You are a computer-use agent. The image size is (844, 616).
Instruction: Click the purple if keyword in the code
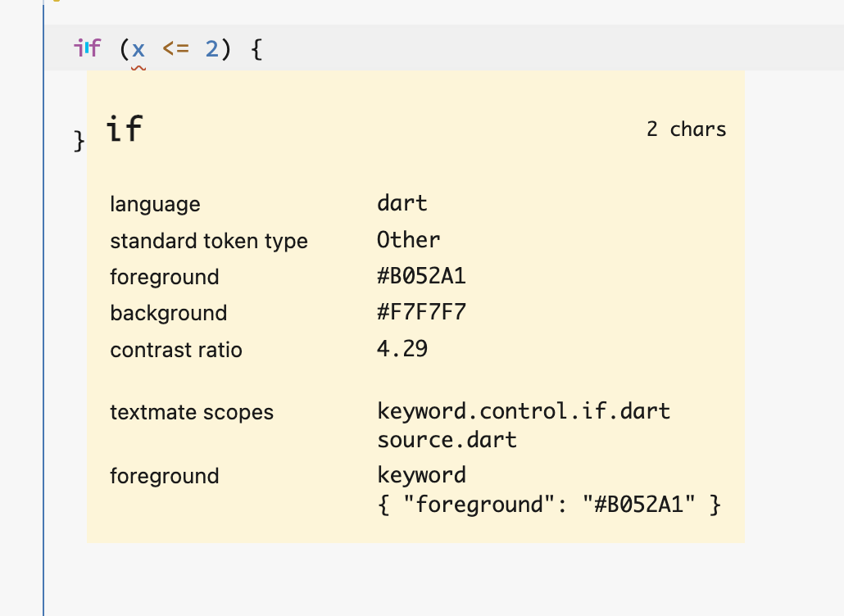[87, 48]
